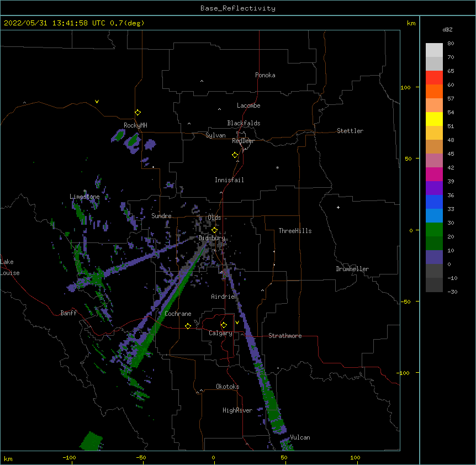476x465 pixels.
Task: Click the yellow marker above the Calgary label
Action: tap(224, 325)
